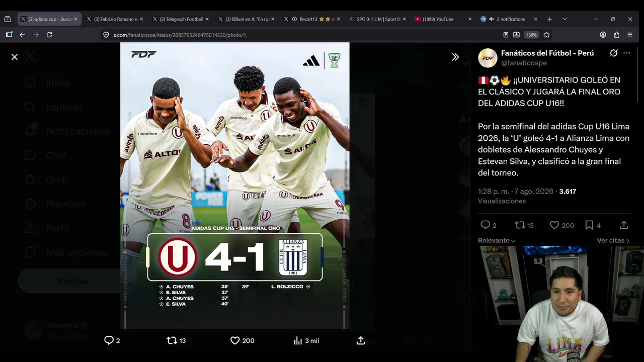Unmute the 2 notifications tab audio icon
Image resolution: width=644 pixels, height=362 pixels.
(492, 19)
